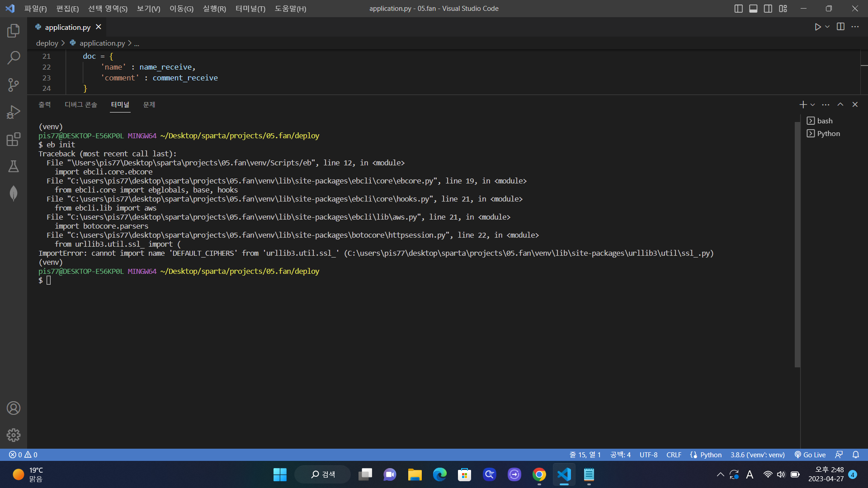Expand the run button dropdown arrow
The image size is (868, 488).
pos(827,27)
